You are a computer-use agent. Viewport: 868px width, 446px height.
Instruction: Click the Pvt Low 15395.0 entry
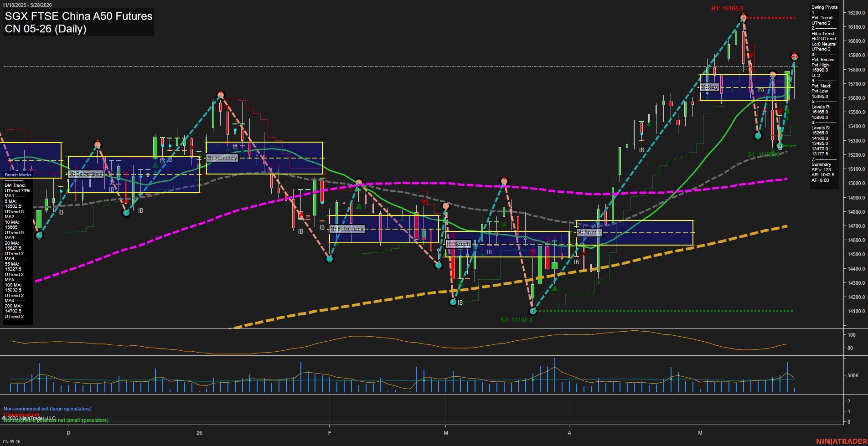coord(820,94)
